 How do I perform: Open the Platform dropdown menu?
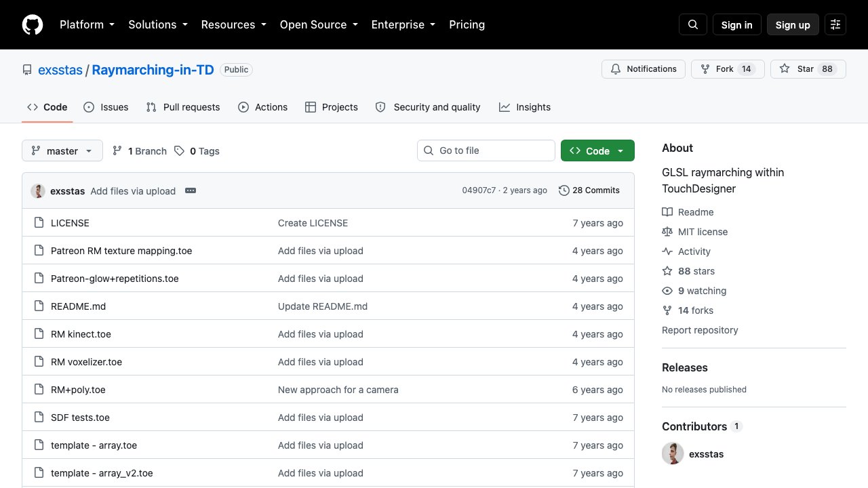(87, 24)
